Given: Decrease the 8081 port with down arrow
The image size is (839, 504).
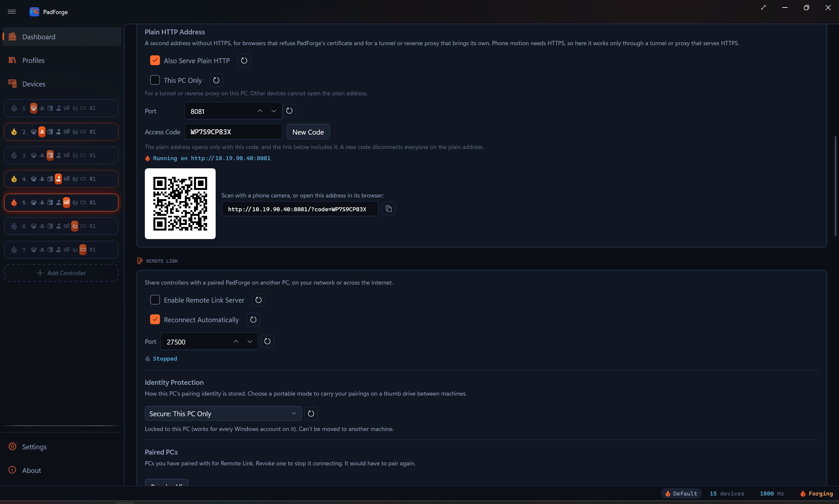Looking at the screenshot, I should click(x=274, y=111).
